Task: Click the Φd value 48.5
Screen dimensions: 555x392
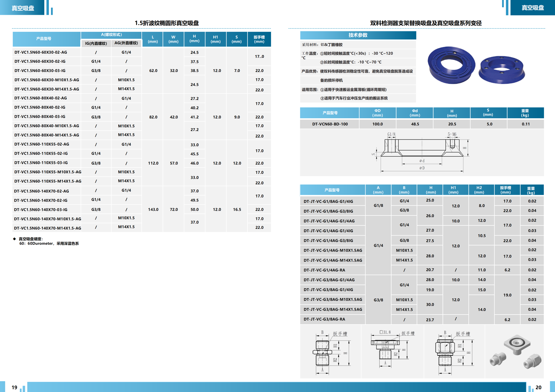Action: click(415, 124)
